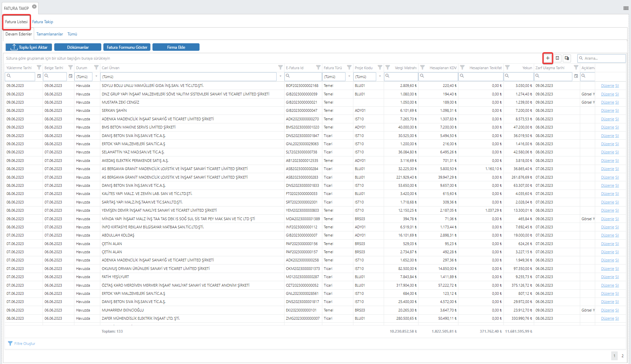Click filter funnel on Cari Ünvan column

tap(280, 67)
